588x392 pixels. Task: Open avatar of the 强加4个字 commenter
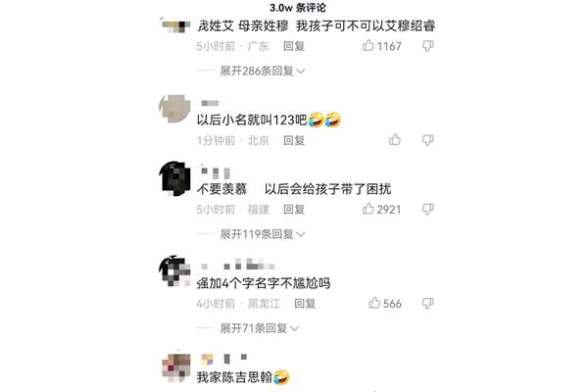coord(174,271)
